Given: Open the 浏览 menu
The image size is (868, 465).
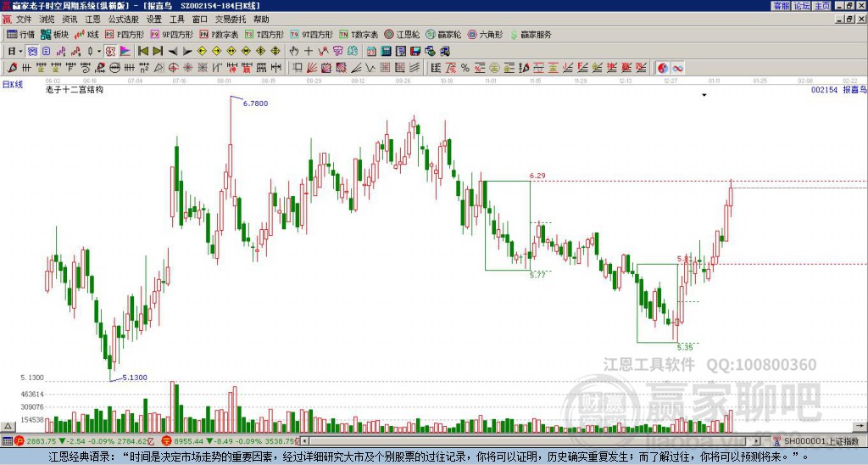Looking at the screenshot, I should coord(47,20).
